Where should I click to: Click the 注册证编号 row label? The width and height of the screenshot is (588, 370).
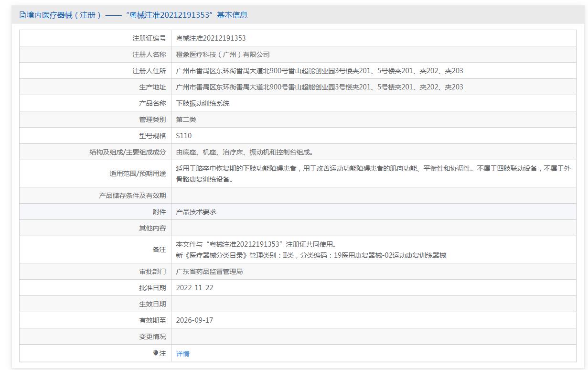click(149, 38)
